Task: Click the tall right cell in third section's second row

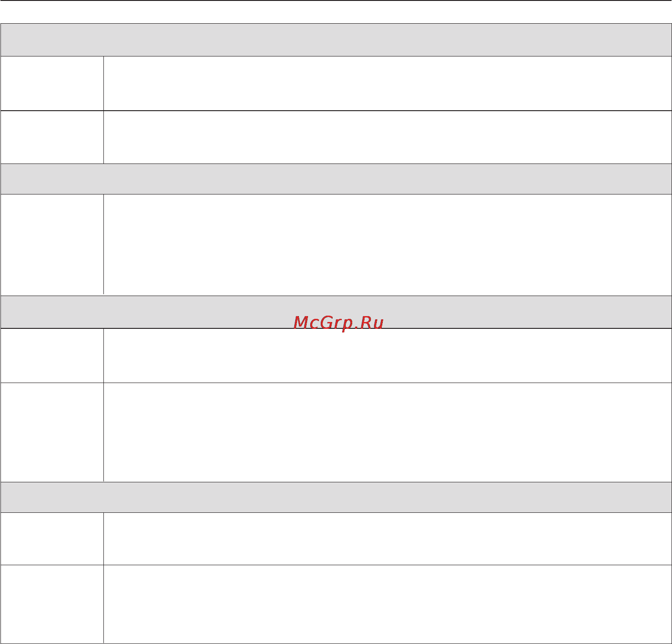Action: point(388,432)
